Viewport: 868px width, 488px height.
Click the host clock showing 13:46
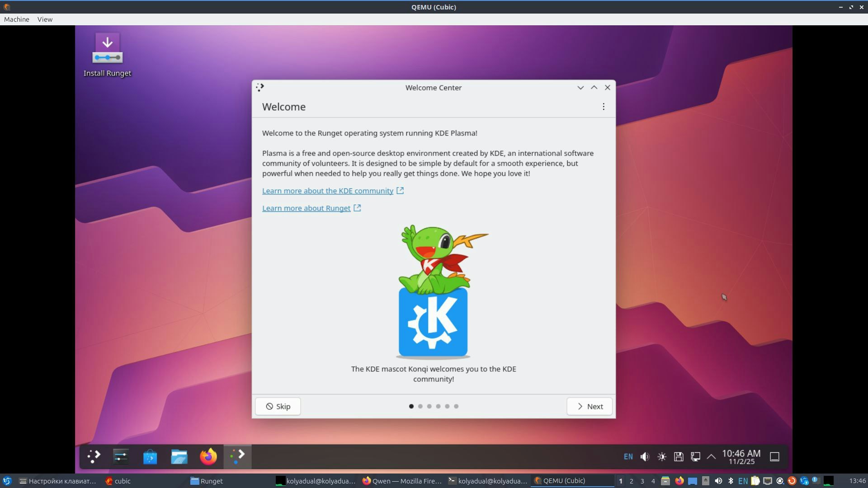pos(857,481)
